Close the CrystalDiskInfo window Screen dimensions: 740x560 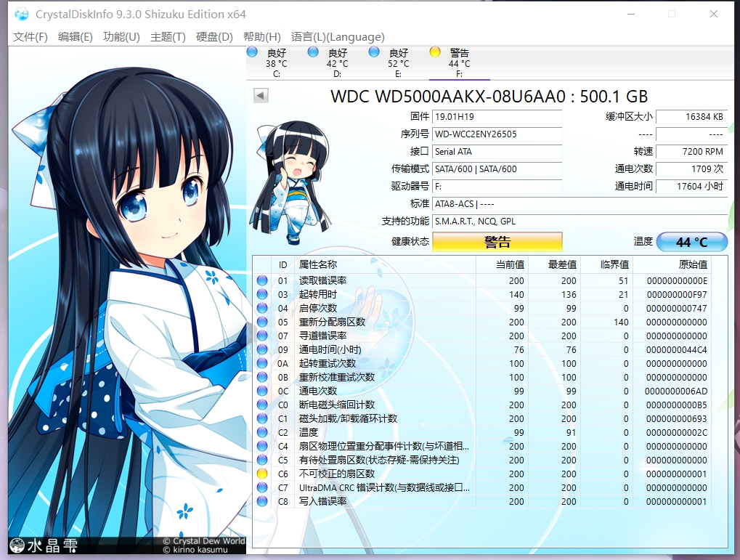point(714,14)
